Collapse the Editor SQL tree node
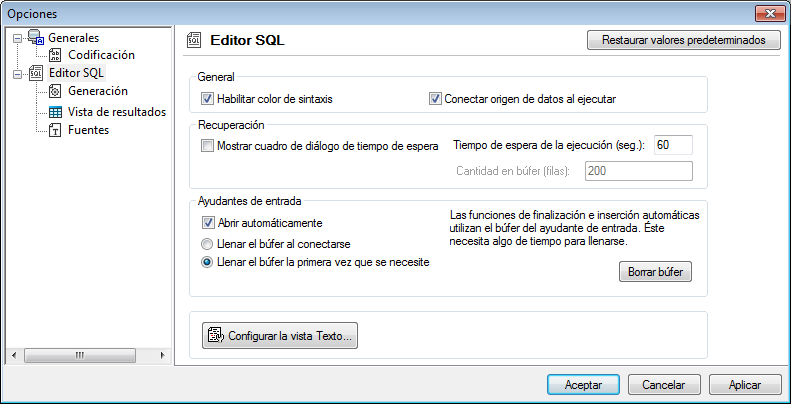This screenshot has width=791, height=404. point(17,73)
